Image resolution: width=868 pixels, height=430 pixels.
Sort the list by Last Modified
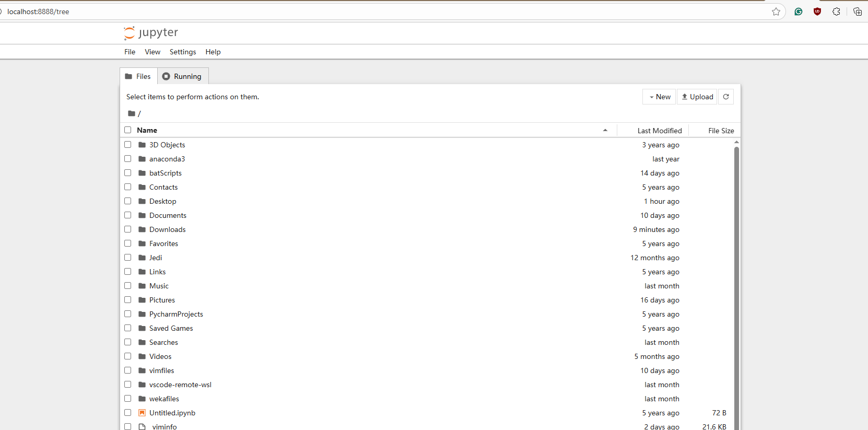[x=659, y=131]
